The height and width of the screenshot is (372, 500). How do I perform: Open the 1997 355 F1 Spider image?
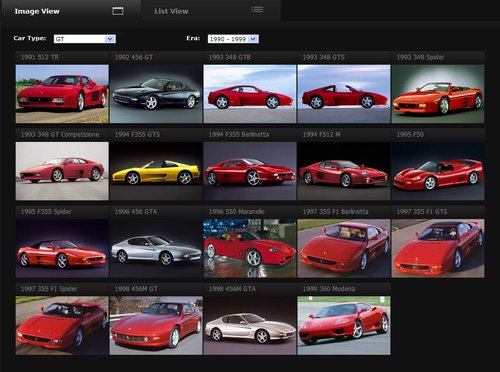point(62,326)
